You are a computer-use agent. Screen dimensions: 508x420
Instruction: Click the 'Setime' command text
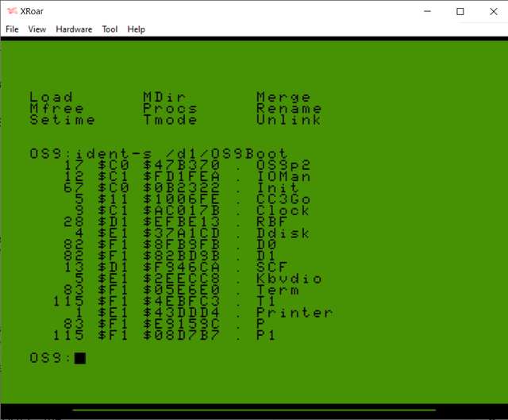pyautogui.click(x=62, y=120)
